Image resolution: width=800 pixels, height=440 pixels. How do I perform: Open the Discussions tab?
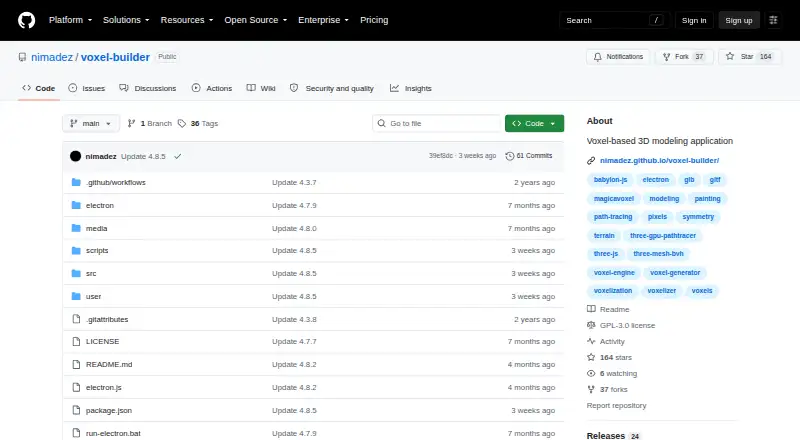147,88
